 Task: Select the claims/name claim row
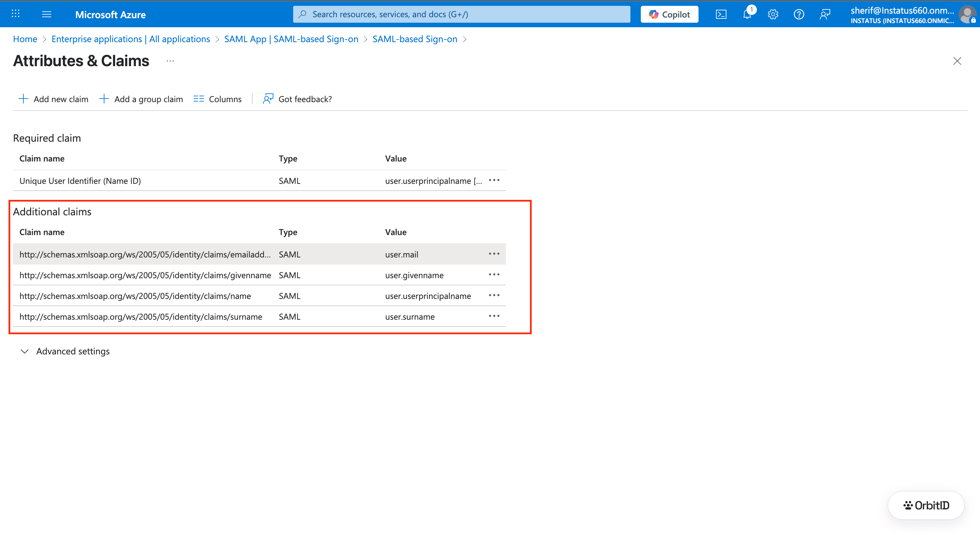click(259, 296)
